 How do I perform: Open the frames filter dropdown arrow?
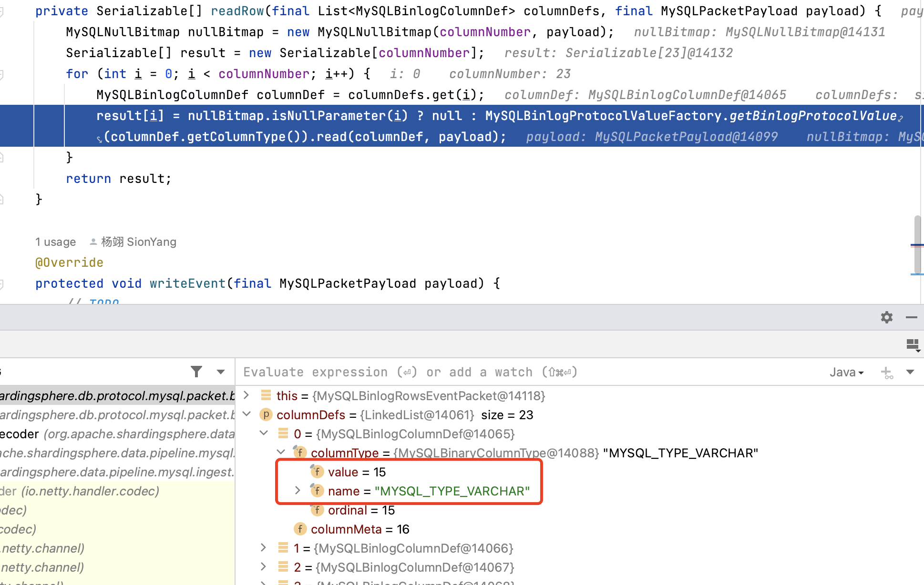[x=220, y=372]
